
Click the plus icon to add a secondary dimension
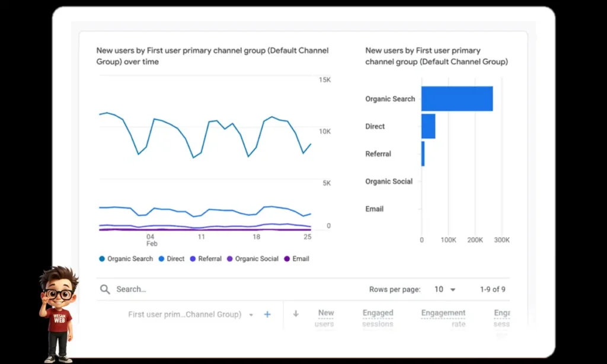click(x=267, y=314)
